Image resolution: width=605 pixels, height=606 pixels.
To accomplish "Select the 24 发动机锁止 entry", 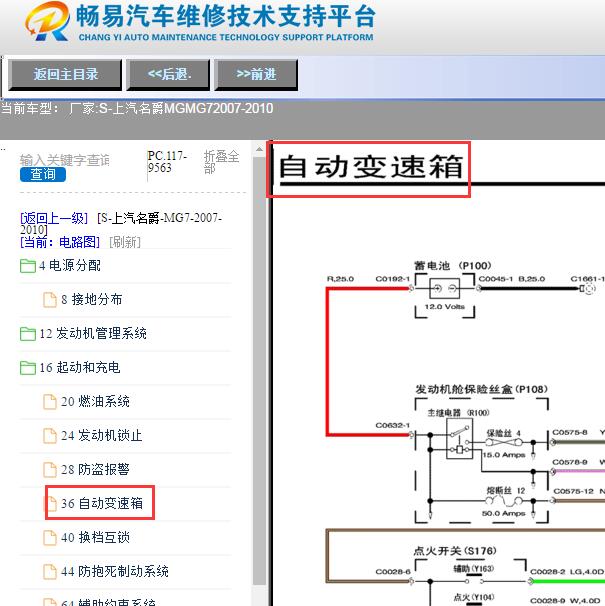I will [x=102, y=436].
